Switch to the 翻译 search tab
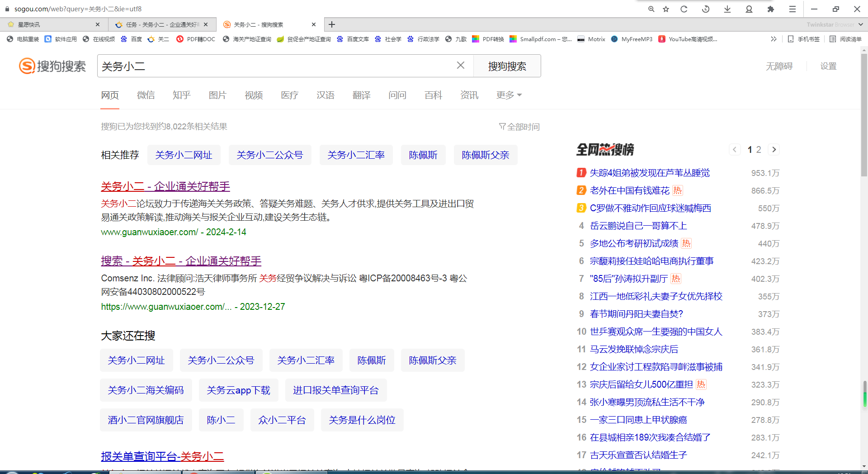The image size is (868, 474). pos(362,95)
